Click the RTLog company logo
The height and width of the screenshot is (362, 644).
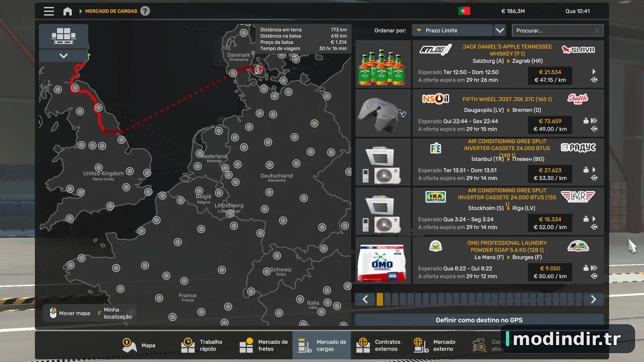point(436,49)
